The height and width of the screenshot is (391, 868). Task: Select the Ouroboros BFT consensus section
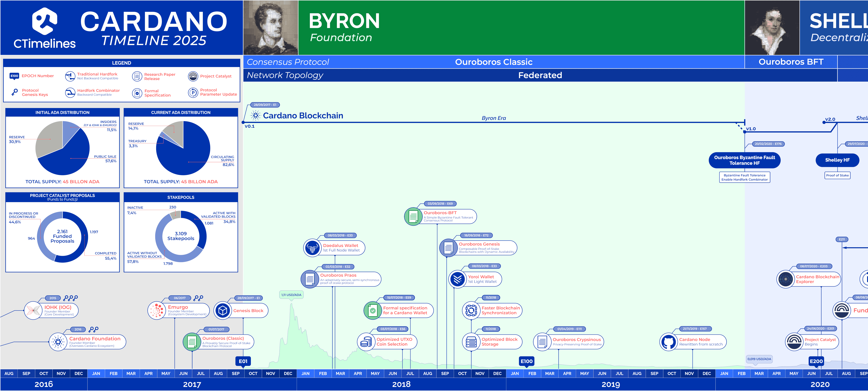pyautogui.click(x=790, y=62)
